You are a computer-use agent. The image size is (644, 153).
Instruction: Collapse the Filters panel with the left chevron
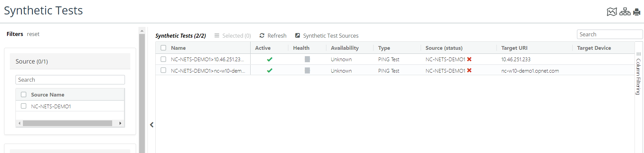point(152,125)
